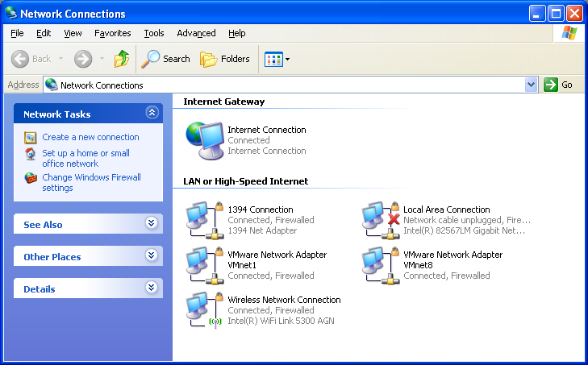Click Create a new connection link

90,137
